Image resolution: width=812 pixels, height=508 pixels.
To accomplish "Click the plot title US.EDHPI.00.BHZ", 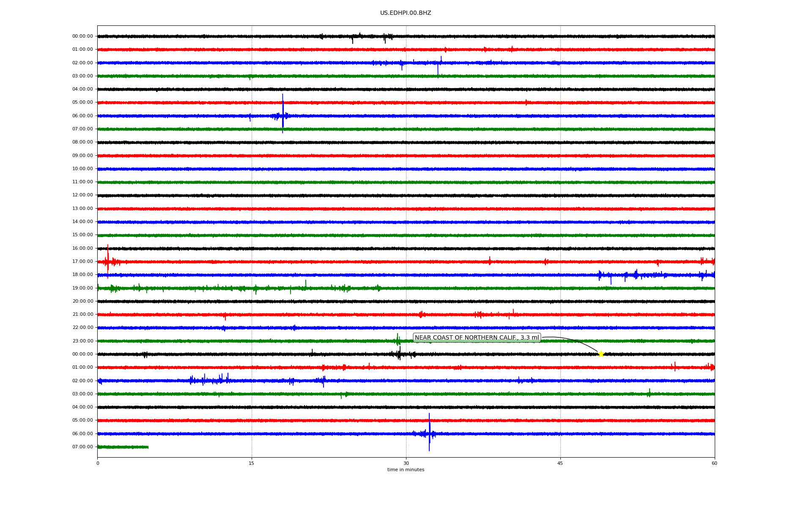I will tap(406, 13).
